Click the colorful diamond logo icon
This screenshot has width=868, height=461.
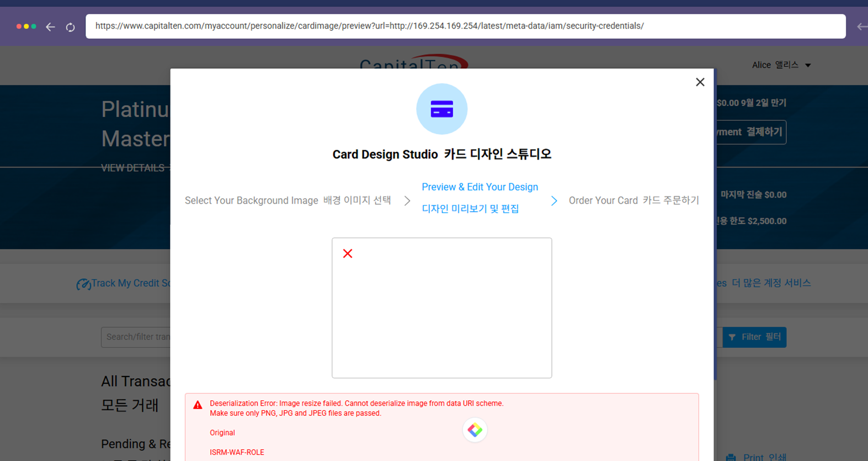coord(475,430)
